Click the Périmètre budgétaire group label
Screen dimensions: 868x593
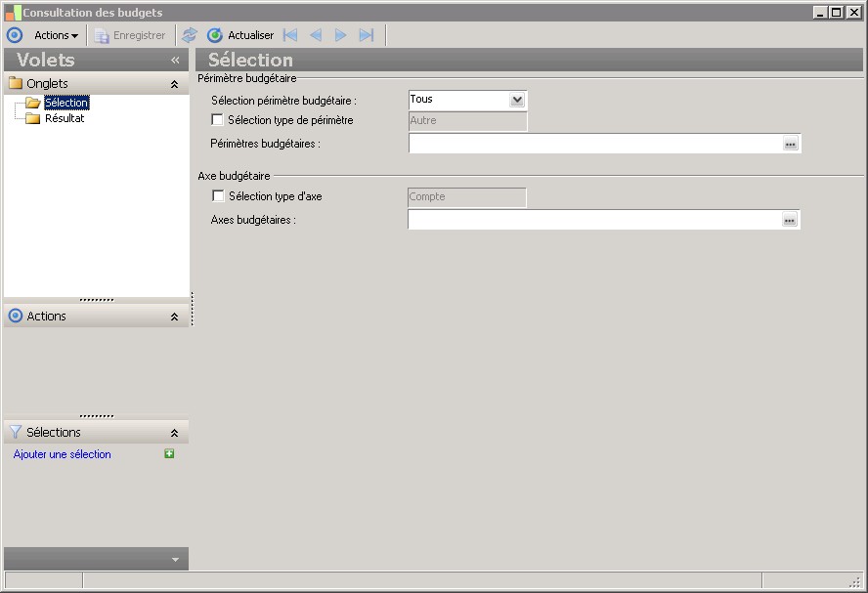pos(247,78)
